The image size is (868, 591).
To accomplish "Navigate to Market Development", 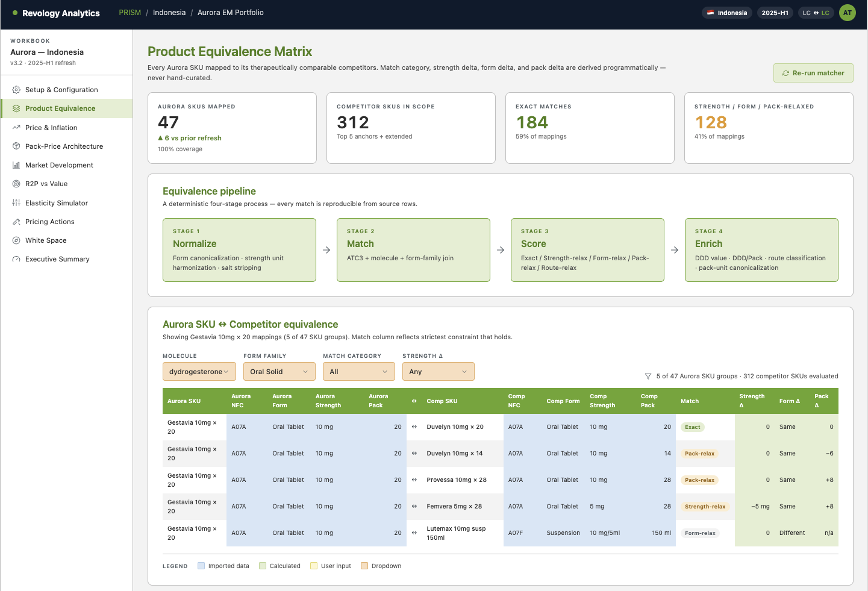I will 66,165.
